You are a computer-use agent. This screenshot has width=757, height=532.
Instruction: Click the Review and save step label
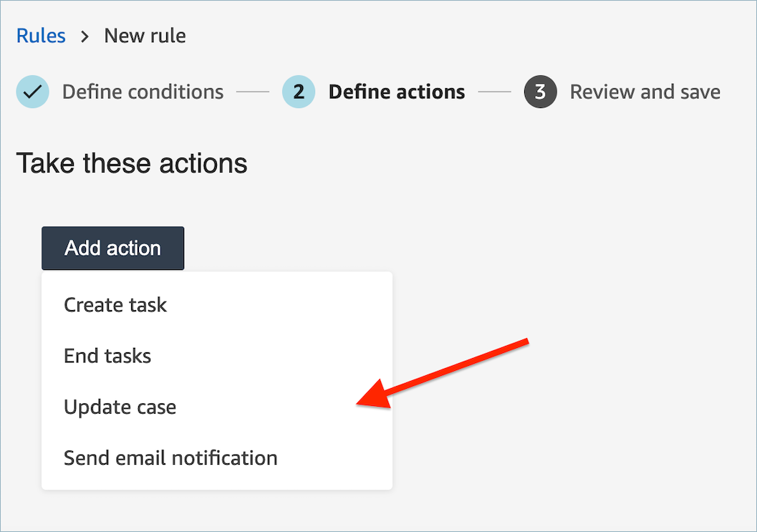(645, 92)
